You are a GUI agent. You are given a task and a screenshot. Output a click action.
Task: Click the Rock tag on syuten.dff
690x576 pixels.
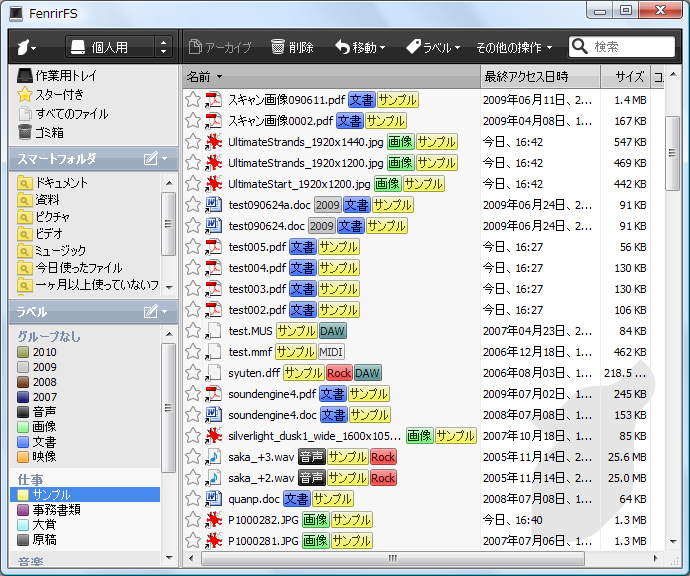click(x=339, y=373)
